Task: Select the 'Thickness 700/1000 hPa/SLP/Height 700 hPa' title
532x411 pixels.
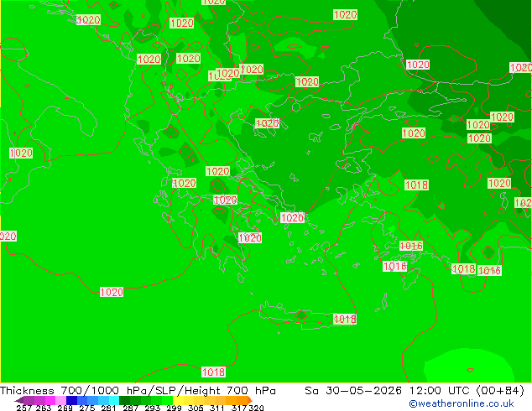Action: tap(138, 391)
